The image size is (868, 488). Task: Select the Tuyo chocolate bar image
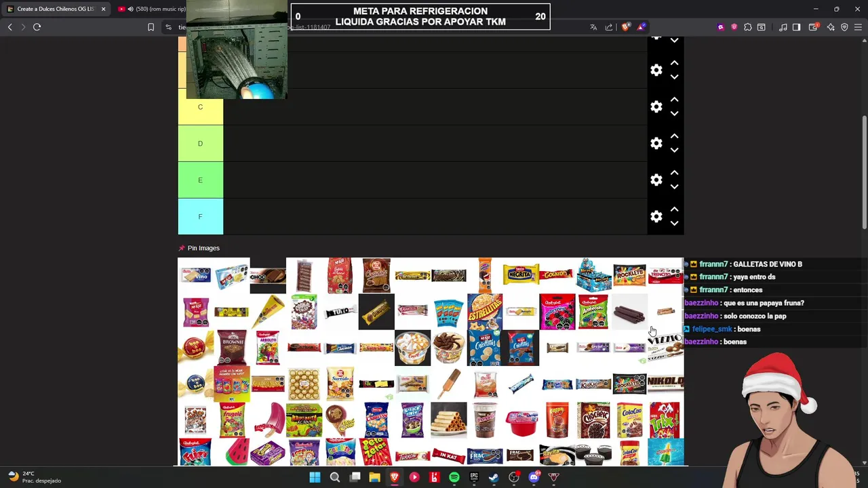point(340,312)
